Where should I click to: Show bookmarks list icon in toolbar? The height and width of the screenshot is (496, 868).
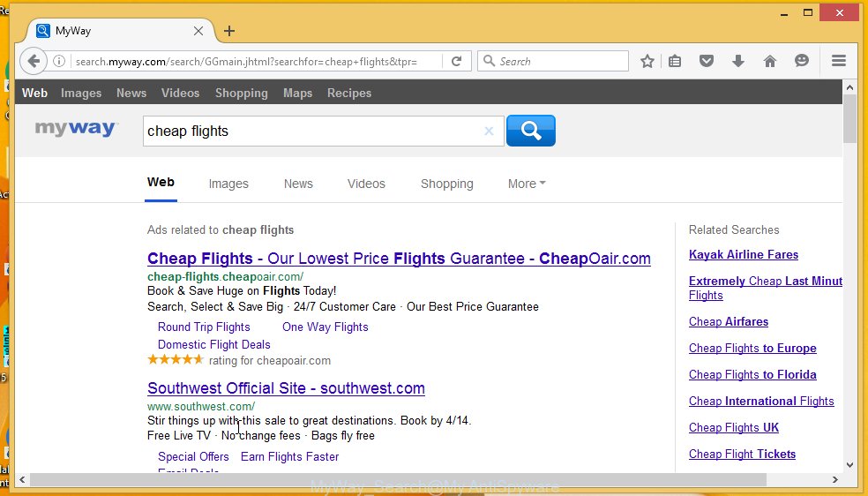[675, 61]
